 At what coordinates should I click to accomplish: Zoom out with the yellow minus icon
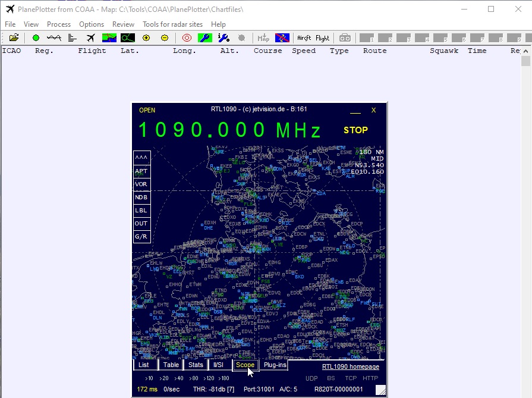click(x=165, y=37)
